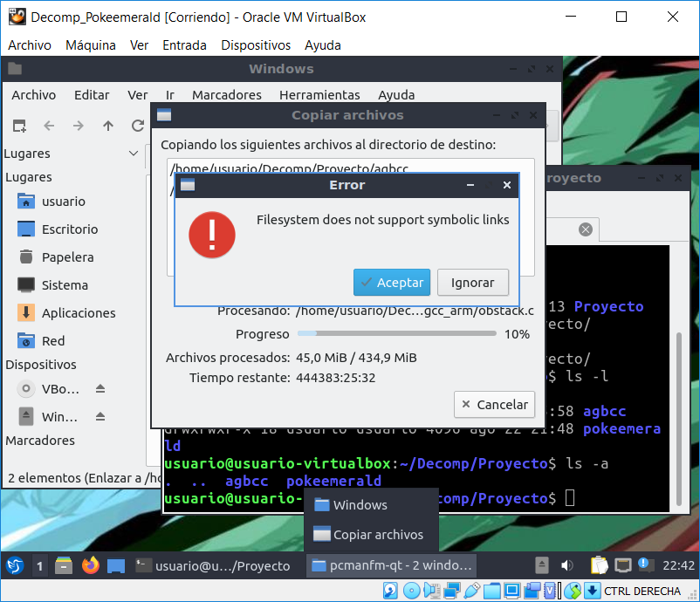This screenshot has height=602, width=700.
Task: Reload the current folder view
Action: coord(137,126)
